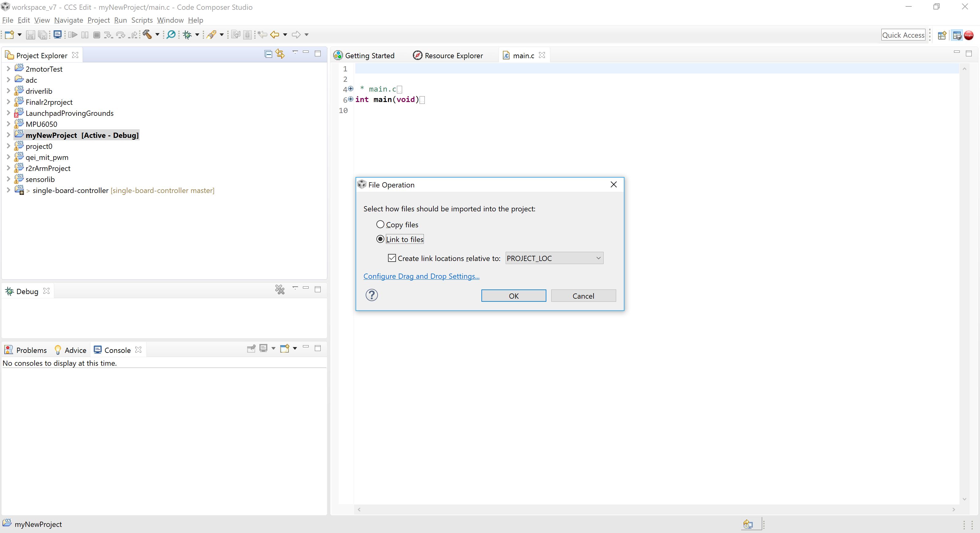The height and width of the screenshot is (533, 980).
Task: Click the editor horizontal scrollbar
Action: [x=656, y=509]
